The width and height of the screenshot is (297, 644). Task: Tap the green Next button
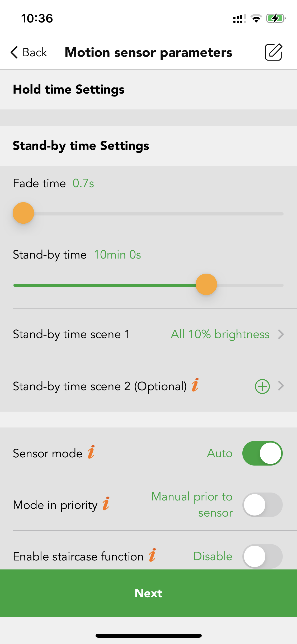point(148,593)
